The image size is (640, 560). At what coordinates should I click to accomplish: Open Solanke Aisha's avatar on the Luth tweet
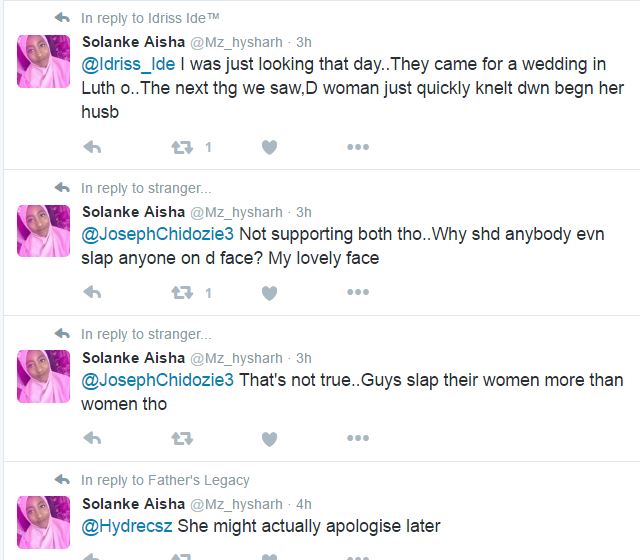click(x=44, y=61)
